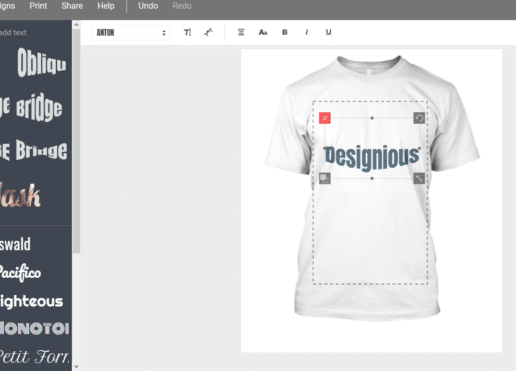
Task: Open the Print menu
Action: pyautogui.click(x=38, y=6)
